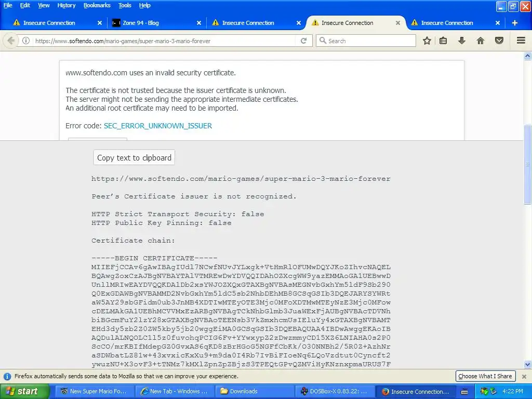Show bookmarks list icon
Viewport: 532px width, 399px height.
pos(443,41)
